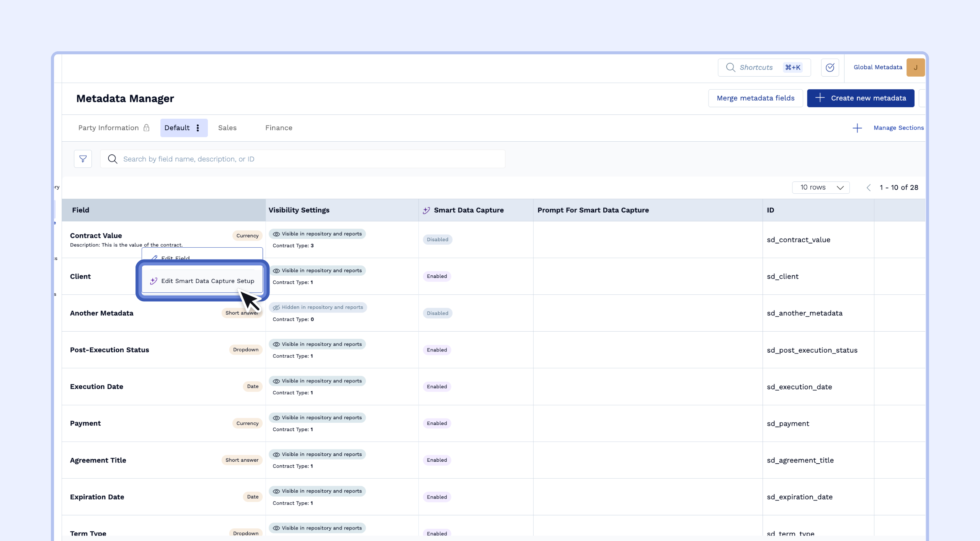Screen dimensions: 980x541
Task: Click the Enabled badge for Client
Action: (x=437, y=276)
